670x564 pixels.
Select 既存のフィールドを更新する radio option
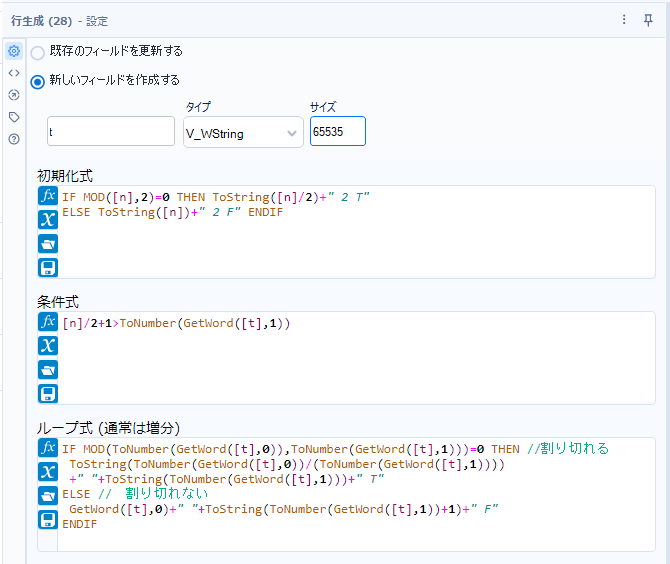[38, 52]
